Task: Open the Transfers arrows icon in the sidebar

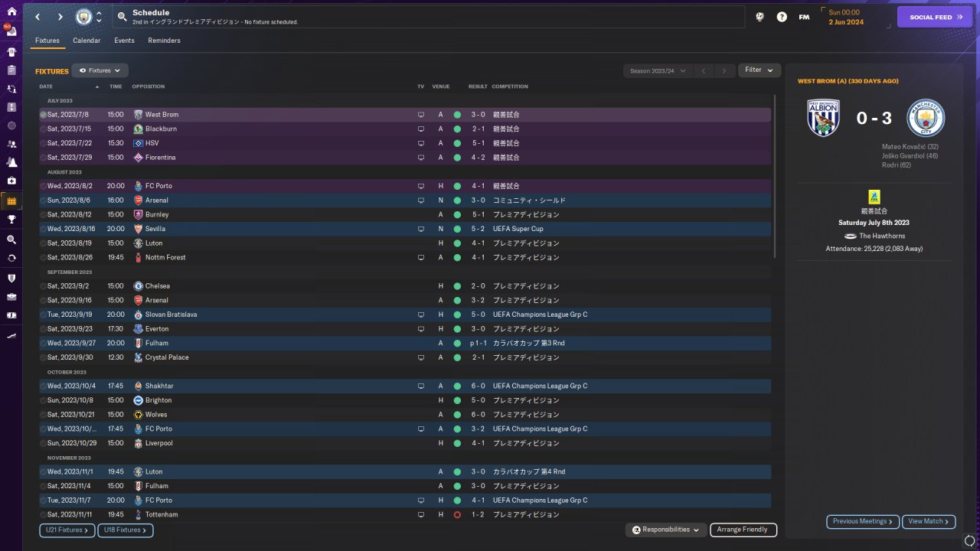Action: pos(11,258)
